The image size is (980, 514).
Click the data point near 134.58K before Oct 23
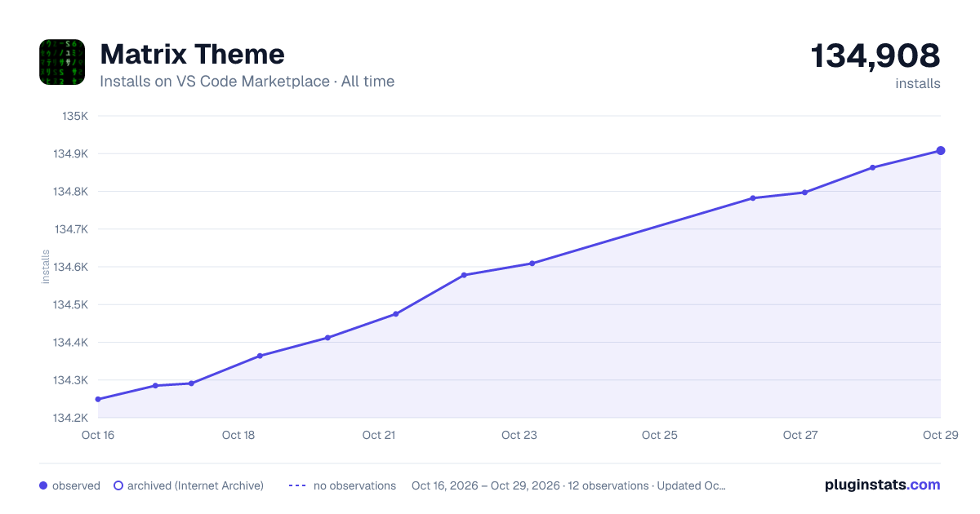(x=464, y=275)
